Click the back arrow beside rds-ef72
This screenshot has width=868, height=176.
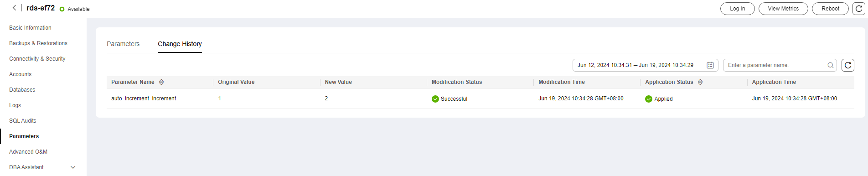tap(15, 8)
